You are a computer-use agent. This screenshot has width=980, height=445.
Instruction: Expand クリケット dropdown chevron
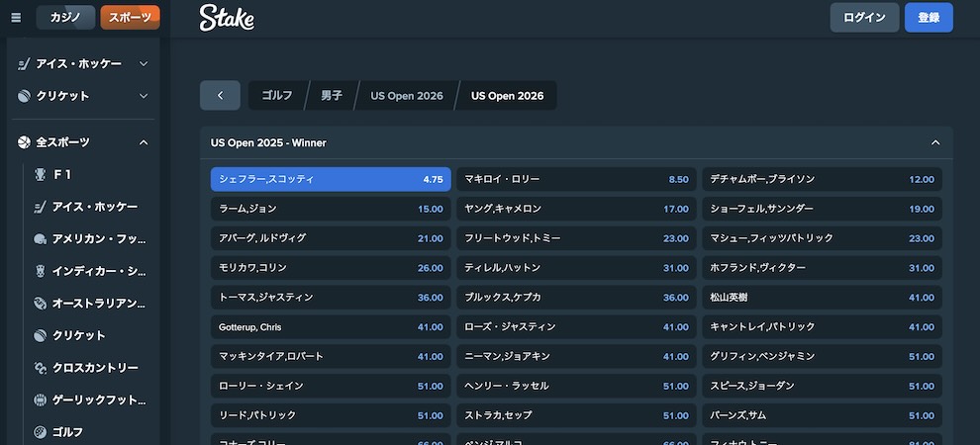pos(144,96)
